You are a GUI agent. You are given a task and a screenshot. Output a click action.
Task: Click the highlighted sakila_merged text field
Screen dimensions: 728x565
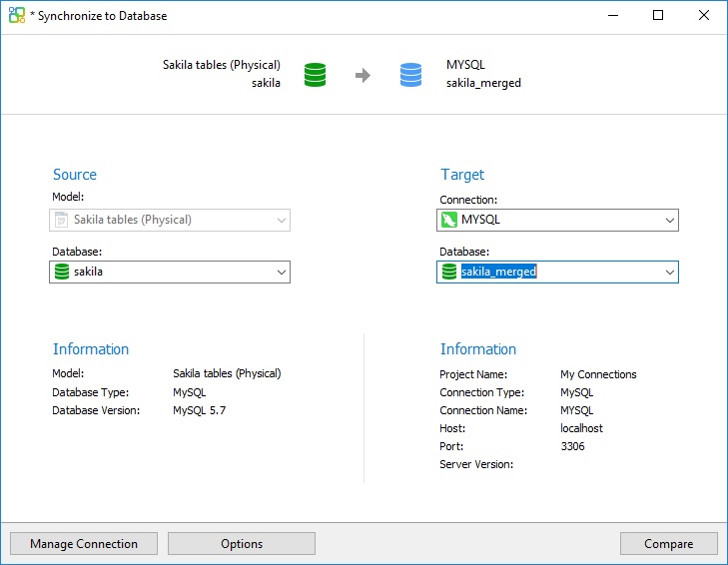click(x=499, y=272)
